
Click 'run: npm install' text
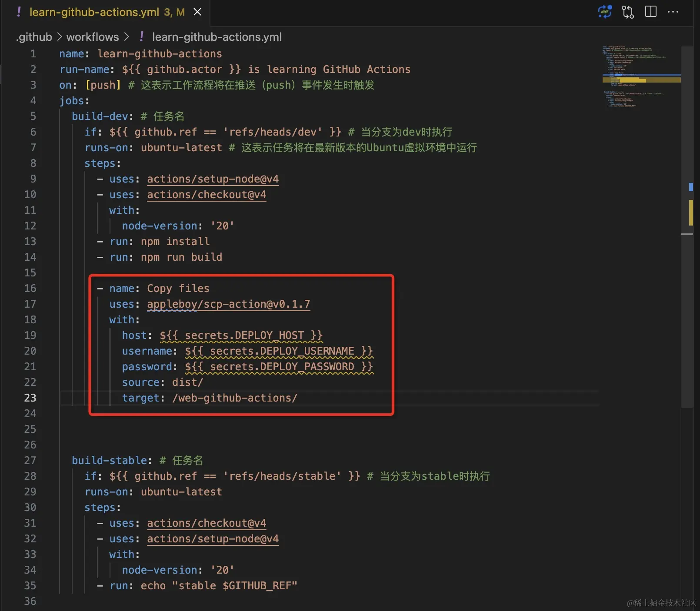[160, 242]
